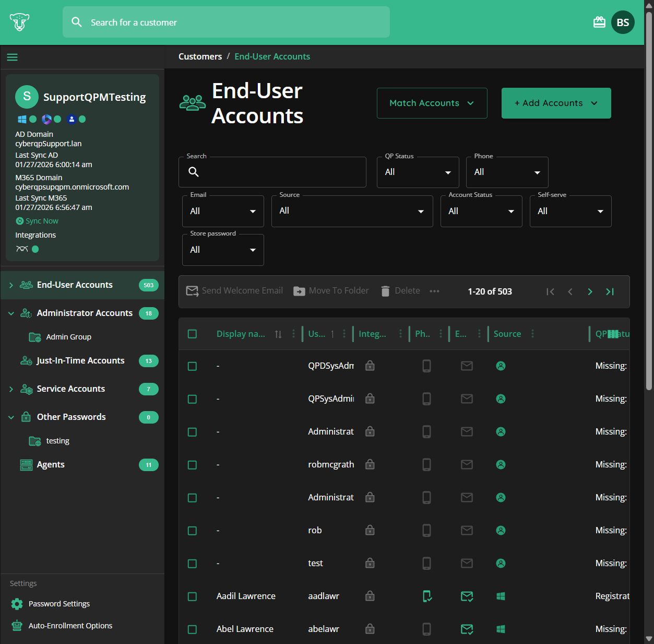Click the phone icon in rob row
The height and width of the screenshot is (644, 654).
426,530
